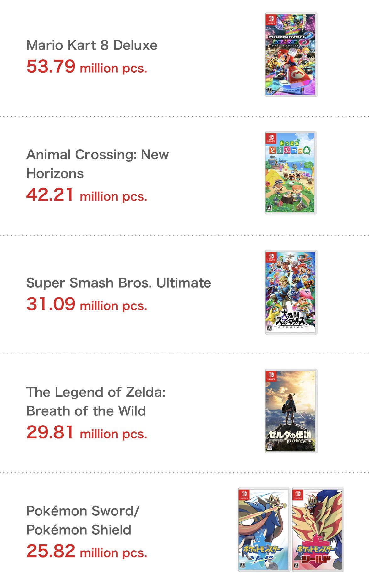Click the Switch logo on Smash Bros. cover

[271, 257]
